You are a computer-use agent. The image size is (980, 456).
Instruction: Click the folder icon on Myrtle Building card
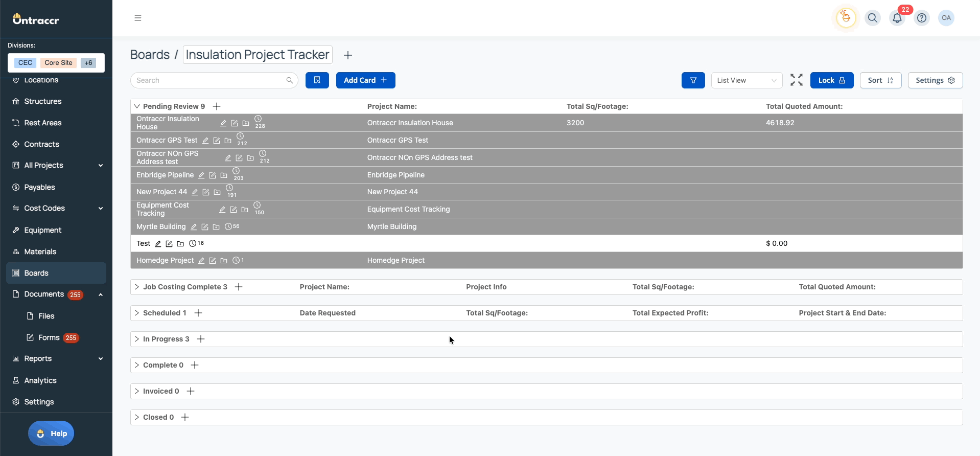click(216, 227)
